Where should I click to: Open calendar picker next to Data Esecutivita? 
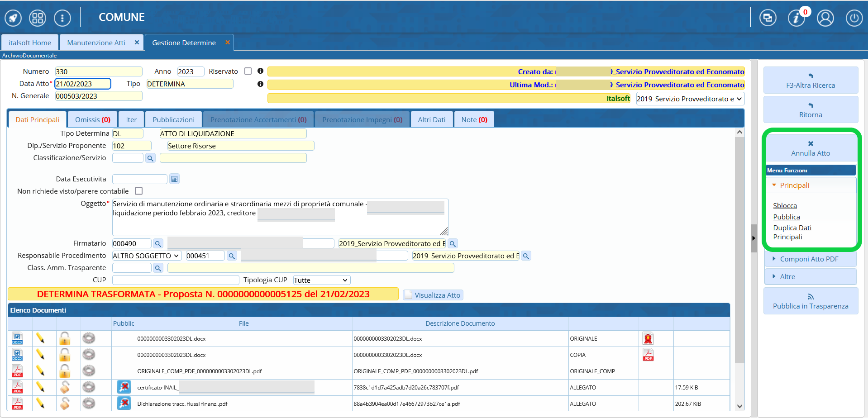(174, 179)
